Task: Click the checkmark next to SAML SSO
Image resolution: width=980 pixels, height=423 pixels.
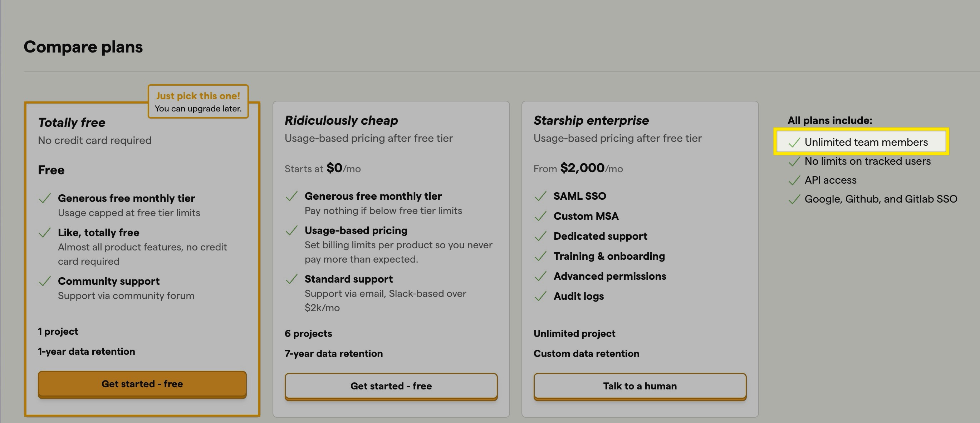Action: [540, 196]
